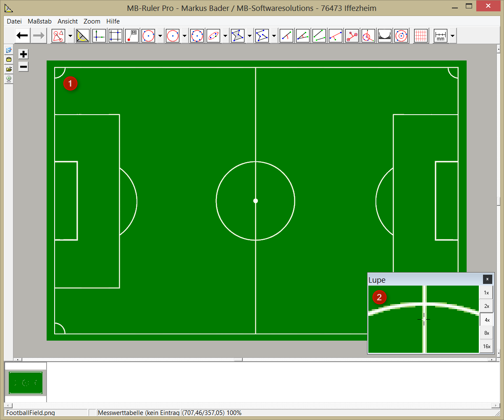Select the concentric circles tool
This screenshot has width=504, height=420.
(402, 36)
